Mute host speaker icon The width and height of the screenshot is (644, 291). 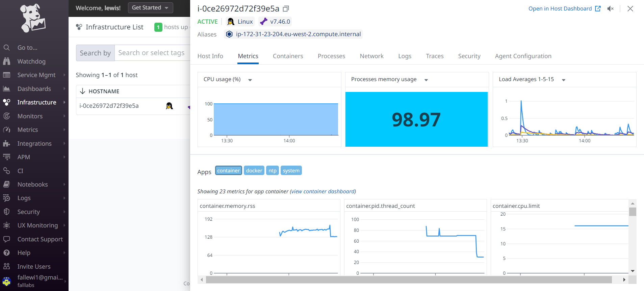click(x=610, y=9)
